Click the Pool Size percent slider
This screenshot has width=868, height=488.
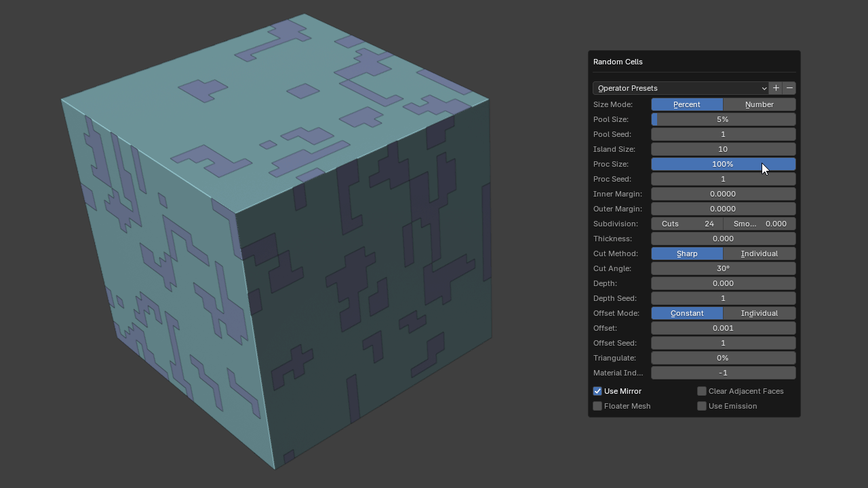pos(723,119)
